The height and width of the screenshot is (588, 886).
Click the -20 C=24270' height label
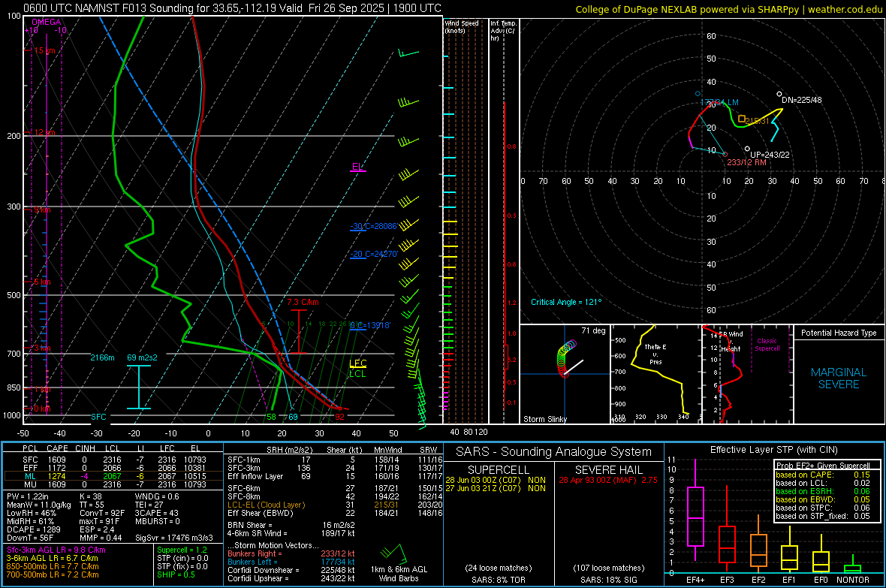coord(373,254)
